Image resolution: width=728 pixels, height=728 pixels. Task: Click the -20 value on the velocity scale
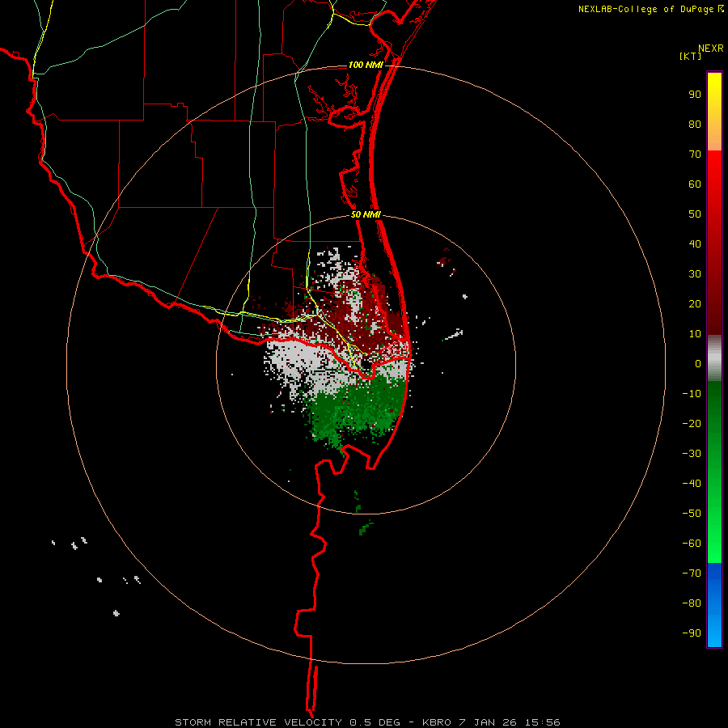pyautogui.click(x=692, y=423)
